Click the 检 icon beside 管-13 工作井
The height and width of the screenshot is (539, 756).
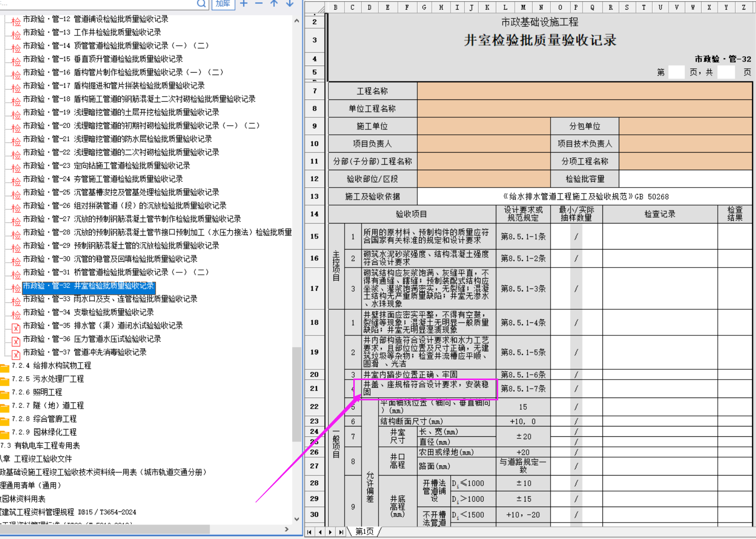pyautogui.click(x=16, y=34)
